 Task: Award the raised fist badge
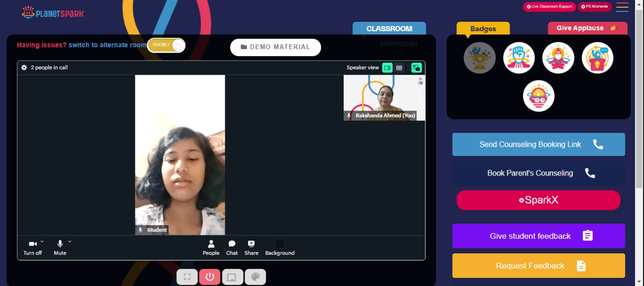(x=518, y=58)
